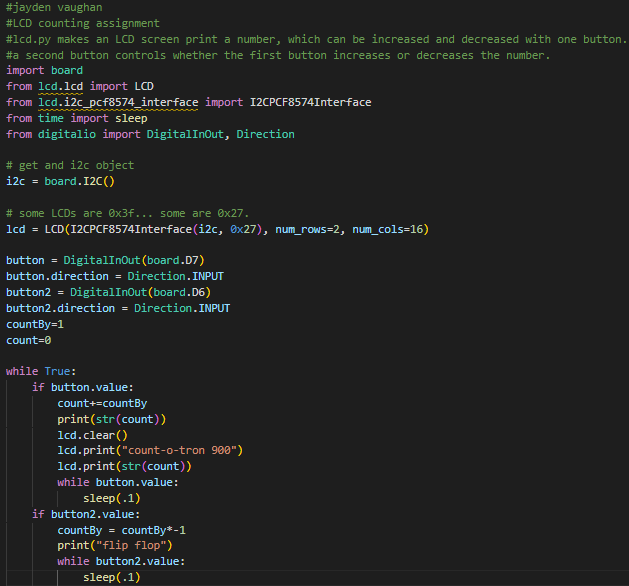Image resolution: width=629 pixels, height=586 pixels.
Task: Click the underlined 'lcd.lcd' module name
Action: [61, 87]
